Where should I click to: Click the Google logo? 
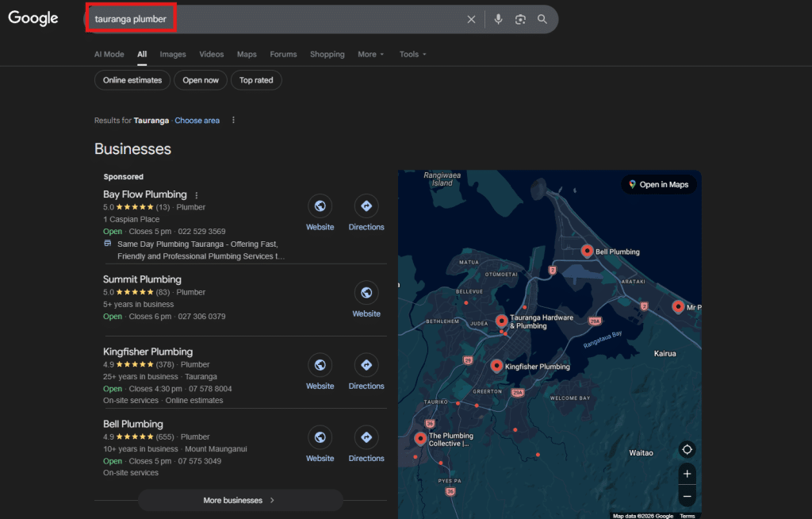point(33,18)
